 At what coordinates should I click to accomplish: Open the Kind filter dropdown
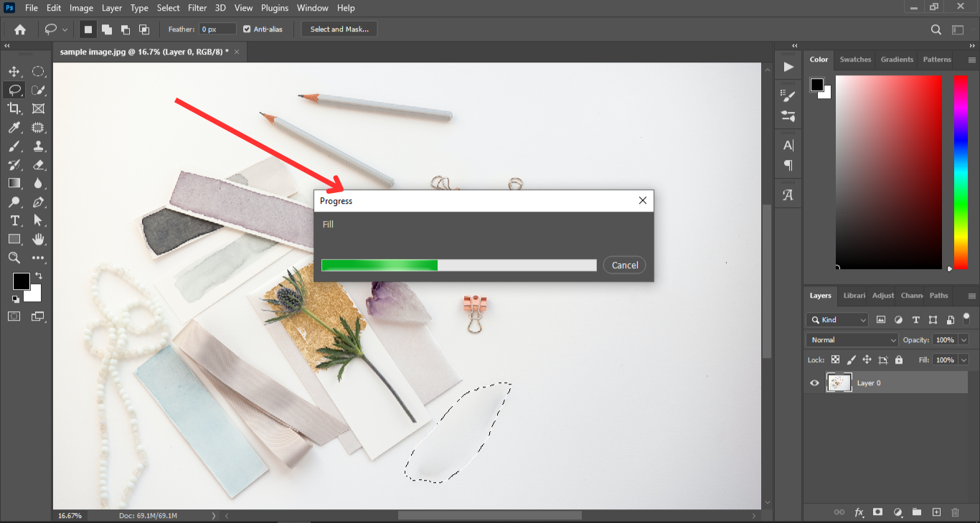click(837, 320)
